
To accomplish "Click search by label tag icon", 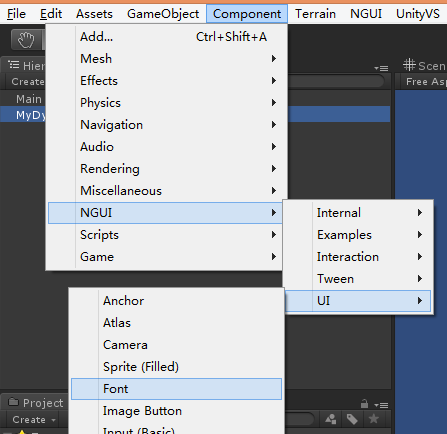I will coord(352,419).
